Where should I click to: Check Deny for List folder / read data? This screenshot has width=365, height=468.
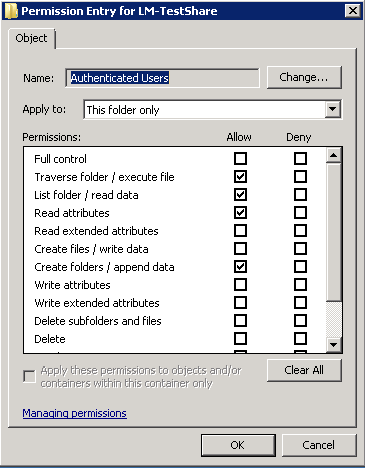300,194
